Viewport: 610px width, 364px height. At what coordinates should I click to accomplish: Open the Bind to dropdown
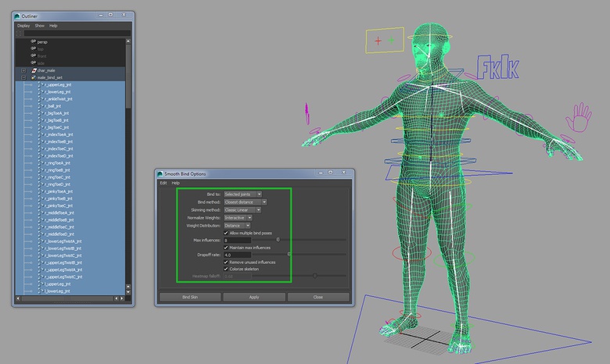[242, 194]
